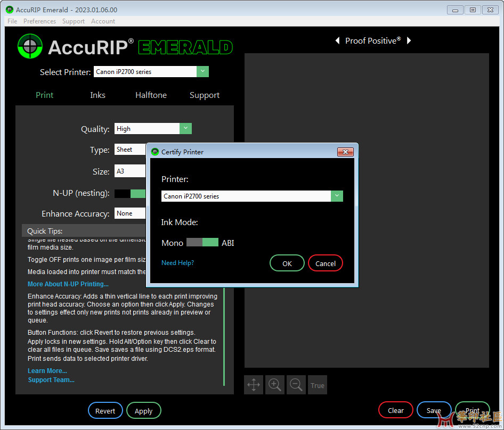
Task: Switch to the Inks tab
Action: tap(97, 95)
